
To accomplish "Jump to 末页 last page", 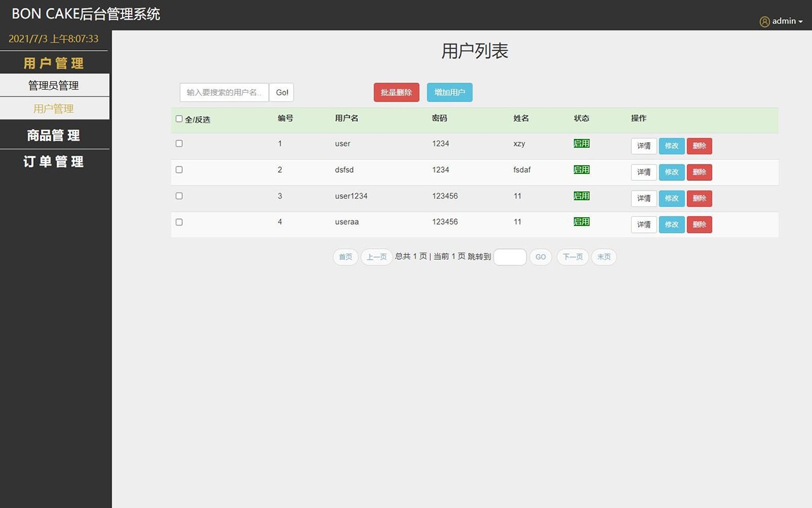I will (603, 257).
